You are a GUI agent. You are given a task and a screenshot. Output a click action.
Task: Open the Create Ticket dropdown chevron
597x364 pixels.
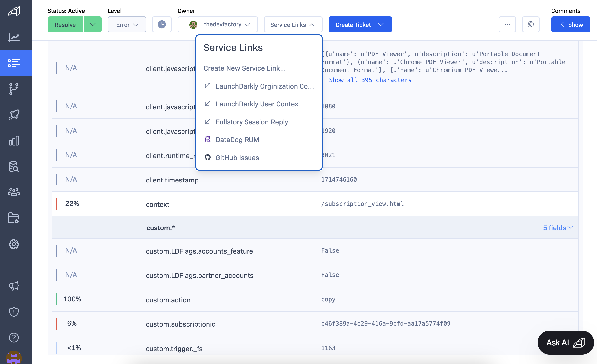click(381, 24)
